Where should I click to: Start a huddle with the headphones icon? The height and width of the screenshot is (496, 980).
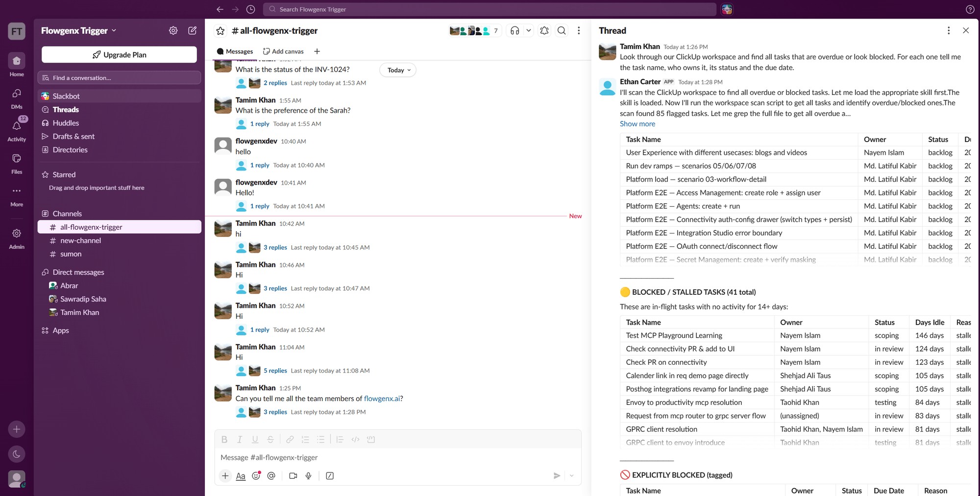(x=514, y=31)
